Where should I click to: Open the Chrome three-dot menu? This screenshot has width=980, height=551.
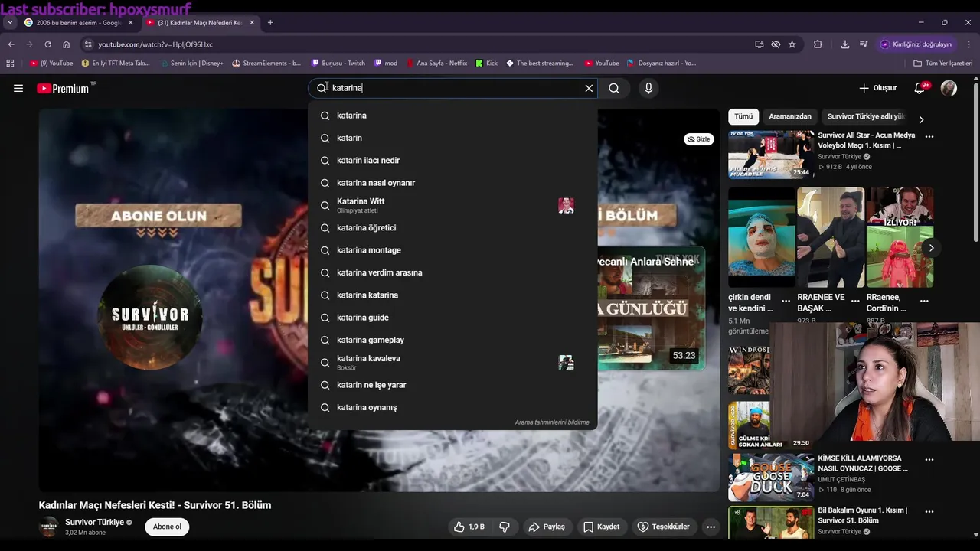point(969,44)
